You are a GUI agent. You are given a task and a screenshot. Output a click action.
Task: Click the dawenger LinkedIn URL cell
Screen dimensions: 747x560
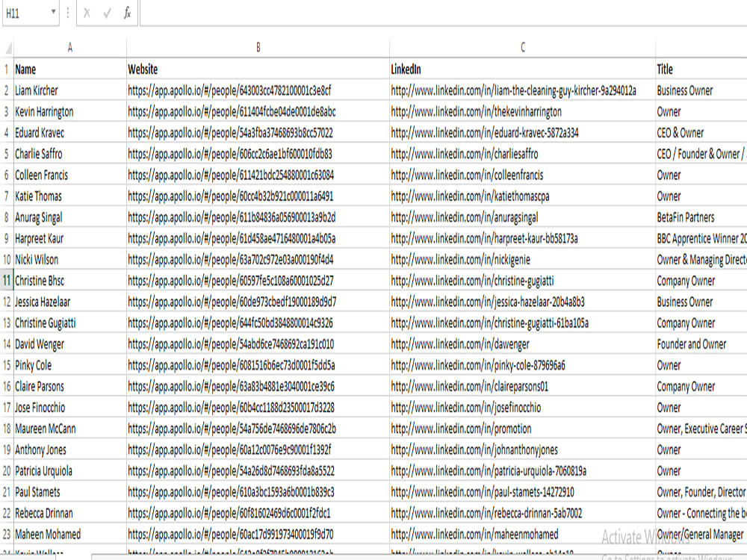pos(523,343)
